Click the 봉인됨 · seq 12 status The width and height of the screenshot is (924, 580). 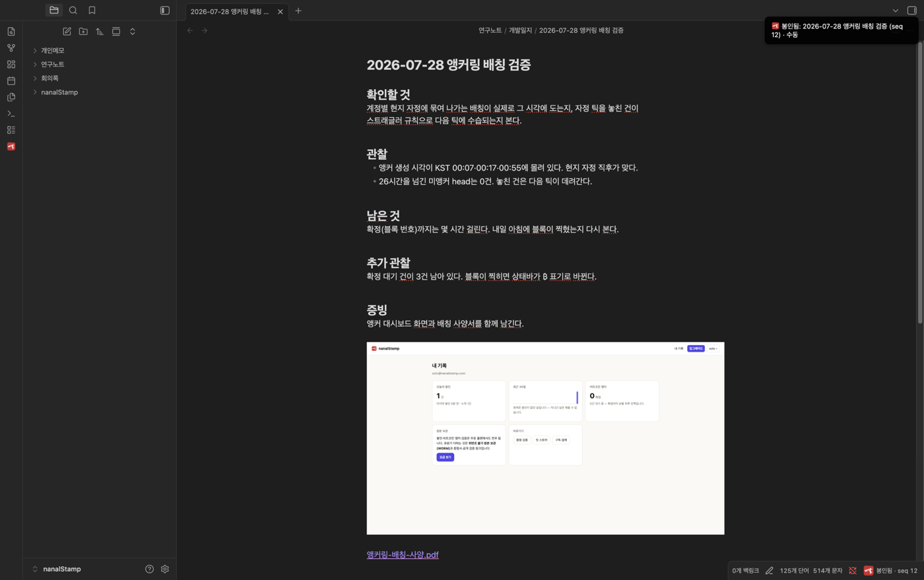click(x=890, y=571)
